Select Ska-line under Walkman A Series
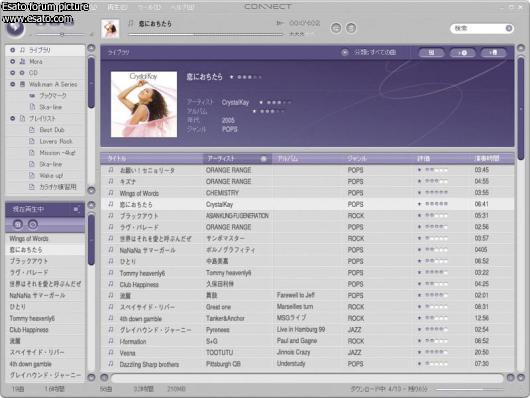 (x=51, y=107)
